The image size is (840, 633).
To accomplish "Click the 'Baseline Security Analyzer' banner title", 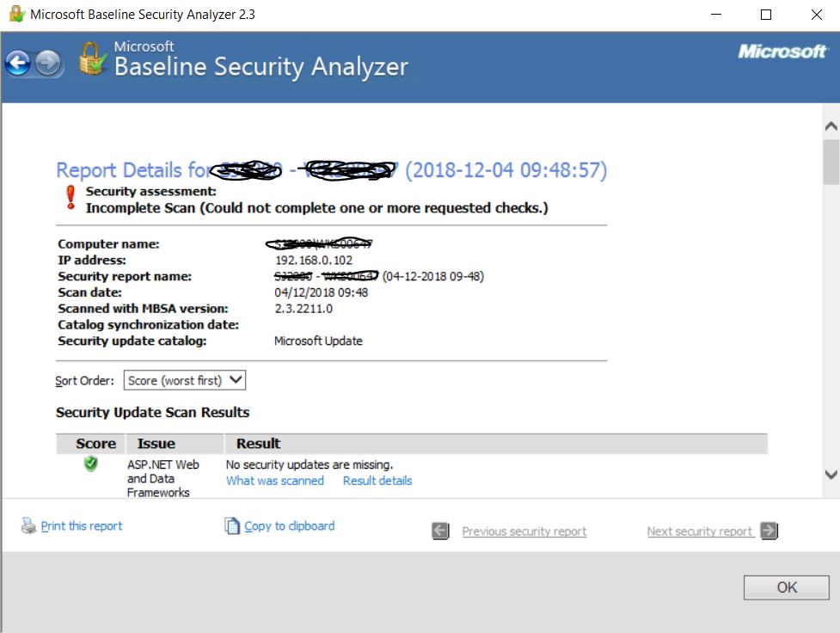I will pyautogui.click(x=261, y=66).
